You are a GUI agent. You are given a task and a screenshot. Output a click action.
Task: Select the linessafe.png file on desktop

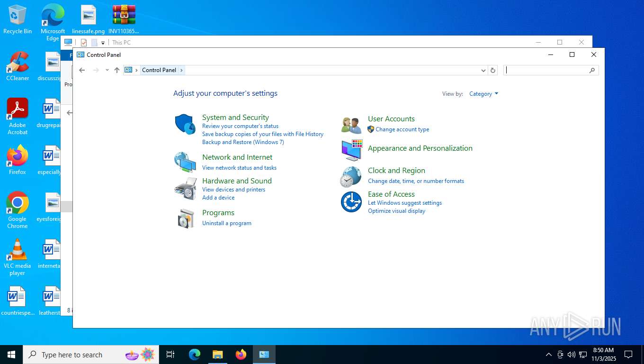point(88,19)
